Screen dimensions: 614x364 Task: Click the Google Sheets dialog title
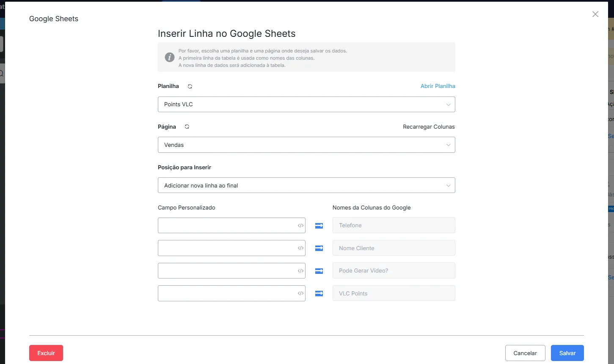(54, 19)
